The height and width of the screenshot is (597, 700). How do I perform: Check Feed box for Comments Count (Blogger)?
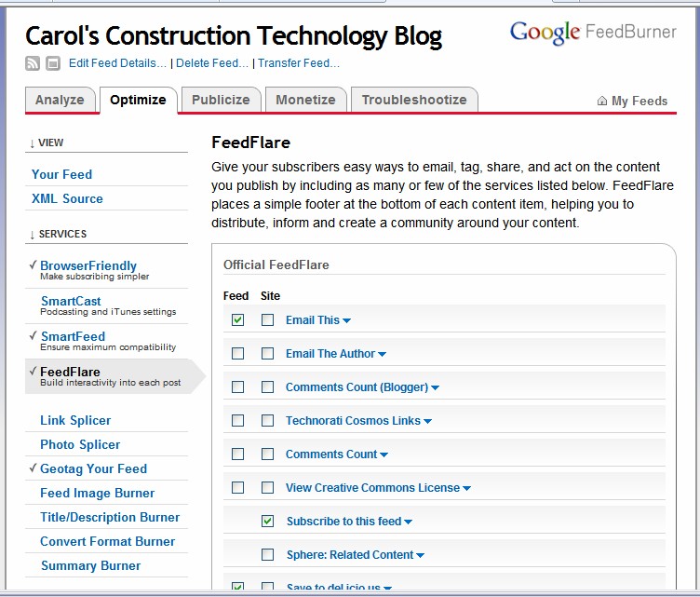(238, 387)
